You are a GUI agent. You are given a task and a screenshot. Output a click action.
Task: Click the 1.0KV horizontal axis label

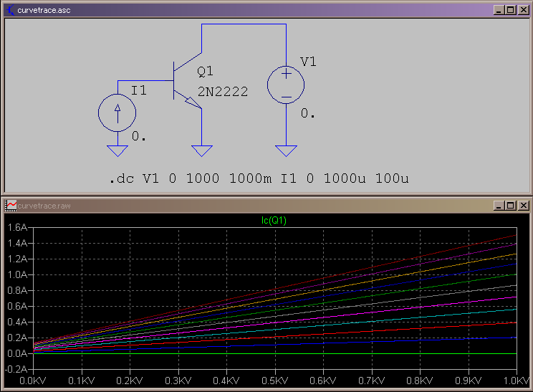pyautogui.click(x=517, y=381)
